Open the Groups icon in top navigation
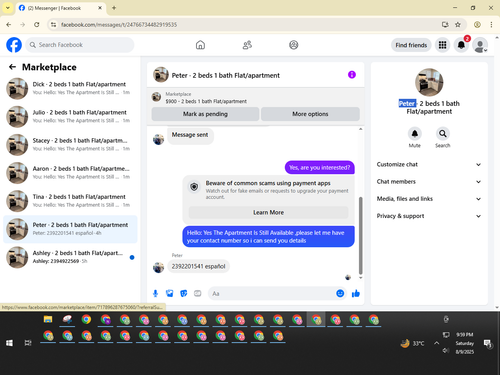The height and width of the screenshot is (375, 500). pyautogui.click(x=294, y=45)
